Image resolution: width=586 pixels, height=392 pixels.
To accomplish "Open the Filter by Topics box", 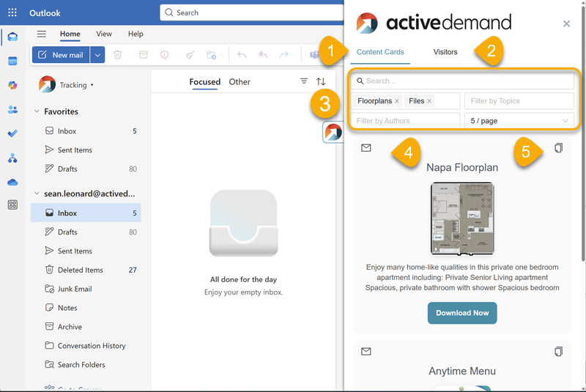I will click(519, 101).
